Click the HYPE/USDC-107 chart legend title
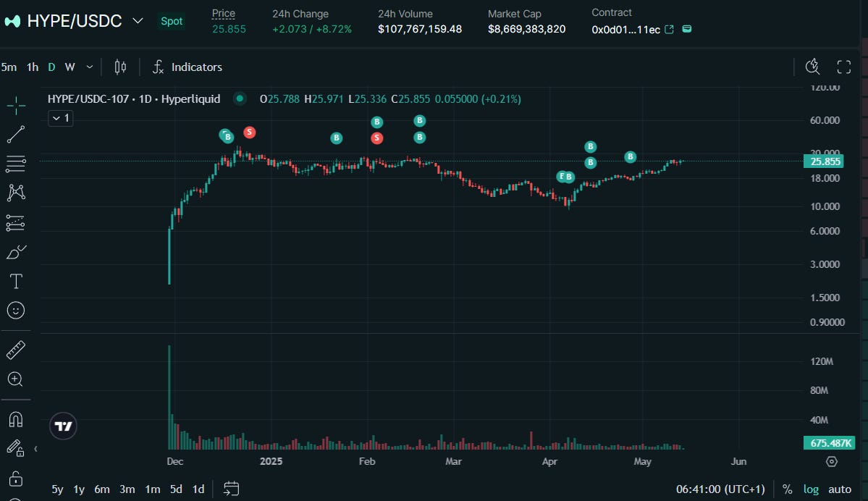The image size is (868, 501). [x=134, y=99]
